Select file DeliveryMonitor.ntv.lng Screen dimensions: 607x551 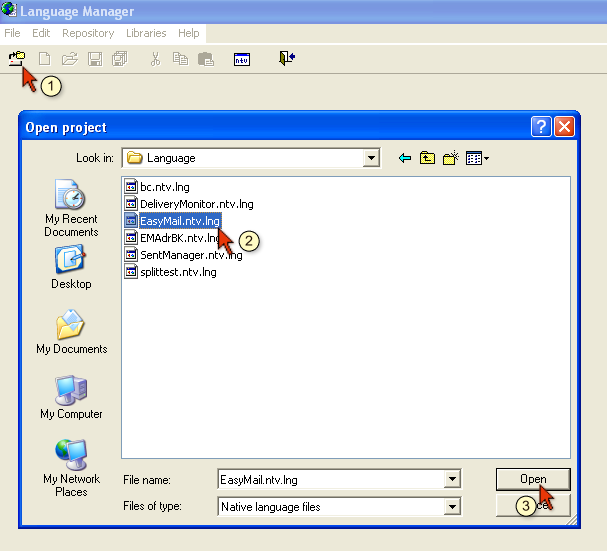pos(197,204)
